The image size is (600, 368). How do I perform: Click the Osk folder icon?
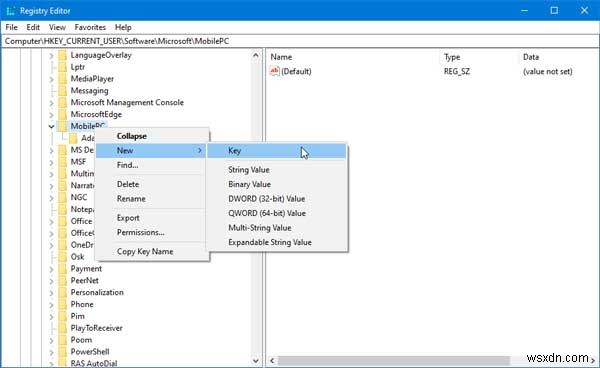[62, 257]
